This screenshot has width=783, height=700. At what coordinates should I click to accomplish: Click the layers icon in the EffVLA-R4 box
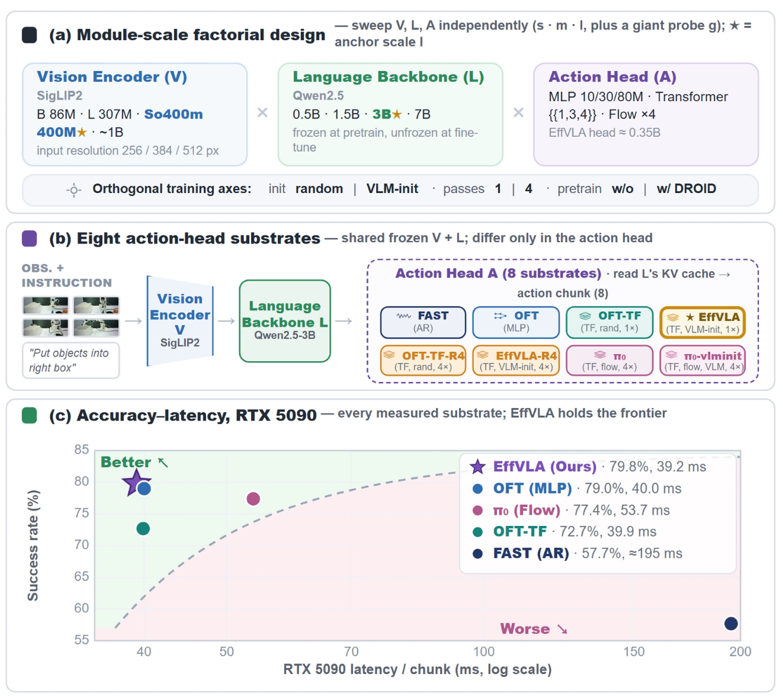click(x=483, y=355)
